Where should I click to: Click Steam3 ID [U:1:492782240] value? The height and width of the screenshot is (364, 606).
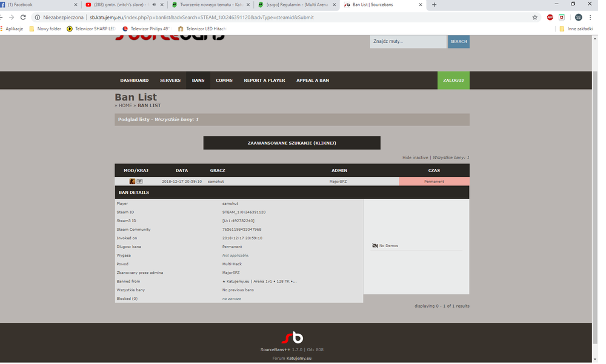(x=238, y=220)
